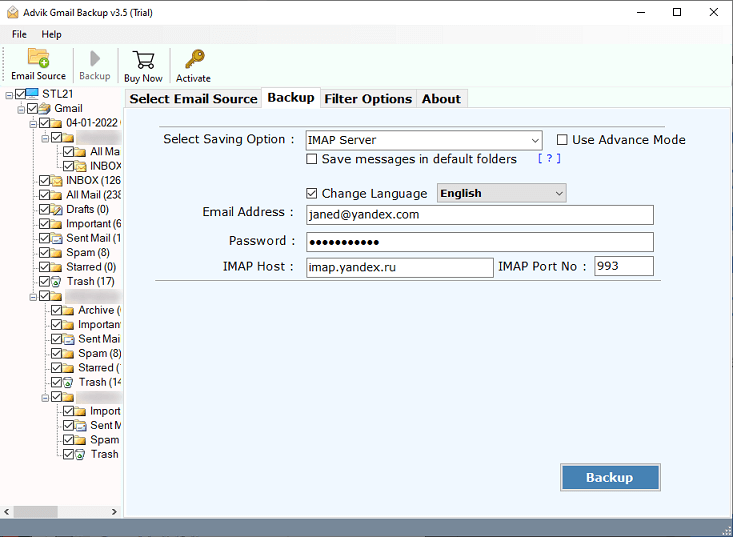Screen dimensions: 733x537
Task: Click the Starred (0) folder icon
Action: pyautogui.click(x=56, y=267)
